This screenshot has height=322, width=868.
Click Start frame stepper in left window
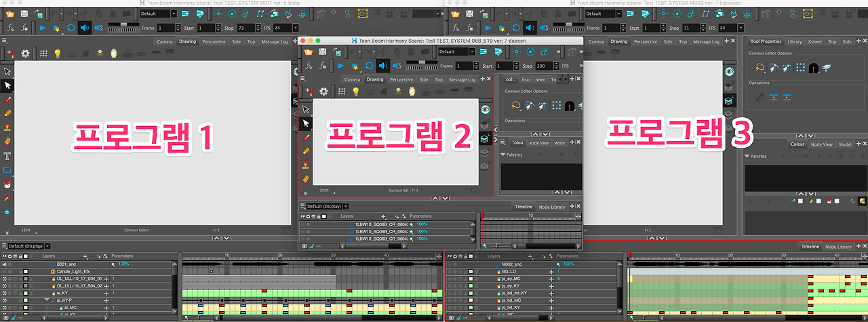(x=217, y=28)
